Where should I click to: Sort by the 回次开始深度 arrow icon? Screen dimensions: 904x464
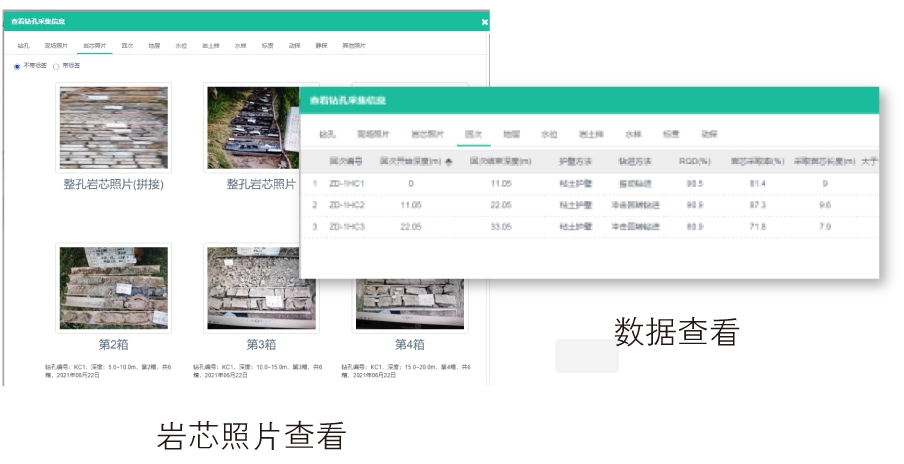pyautogui.click(x=448, y=161)
